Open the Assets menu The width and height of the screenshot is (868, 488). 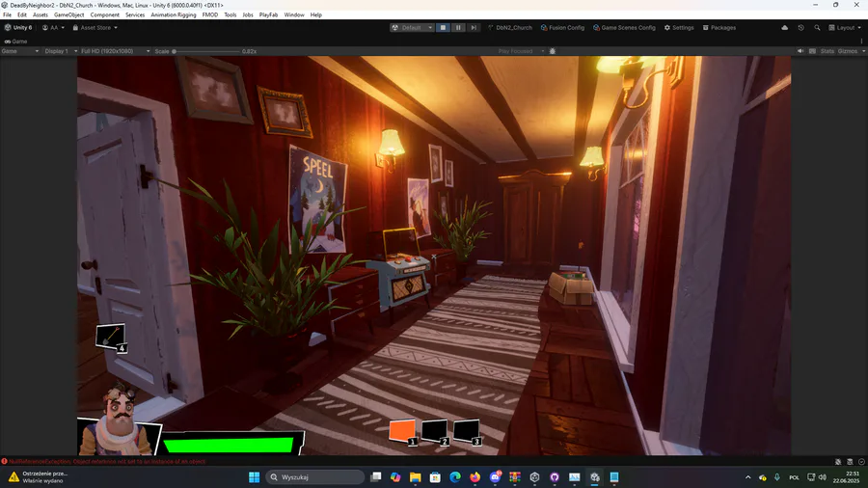coord(40,14)
